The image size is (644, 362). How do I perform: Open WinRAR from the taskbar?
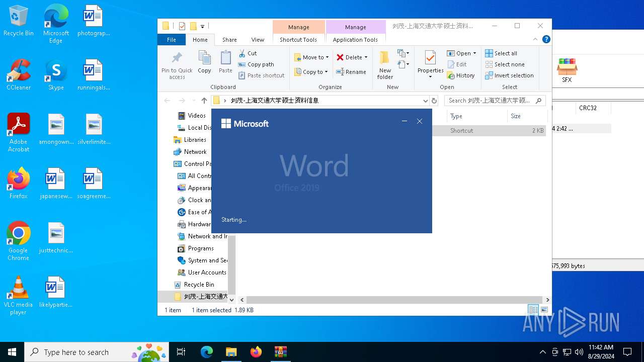(x=280, y=352)
